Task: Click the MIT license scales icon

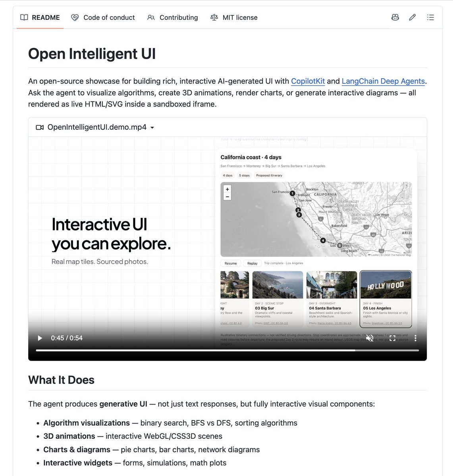Action: click(x=214, y=17)
